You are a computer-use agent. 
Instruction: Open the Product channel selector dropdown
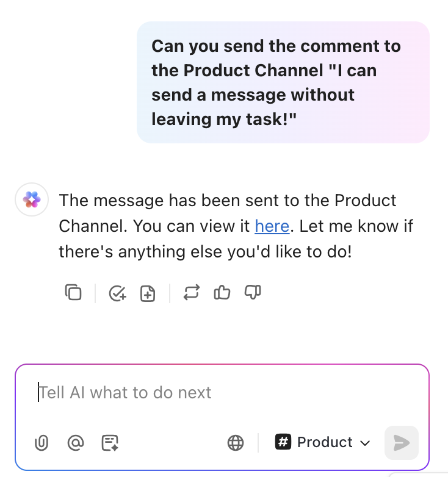(323, 442)
